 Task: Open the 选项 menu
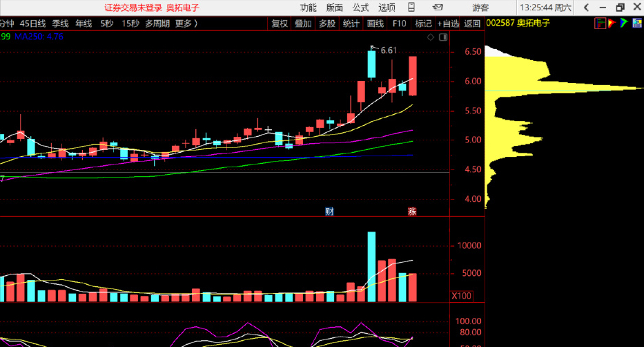pyautogui.click(x=387, y=8)
